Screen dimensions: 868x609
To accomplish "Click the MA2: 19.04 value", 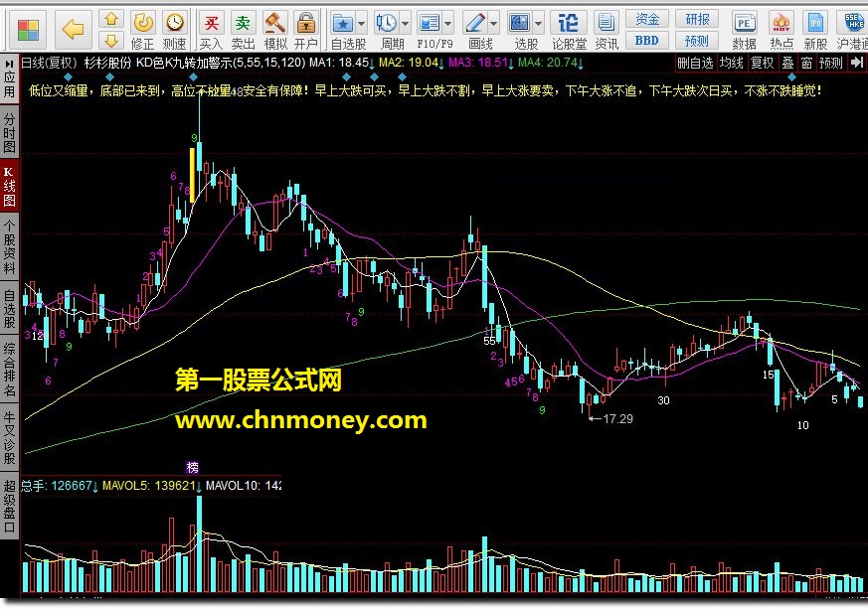I will click(409, 63).
